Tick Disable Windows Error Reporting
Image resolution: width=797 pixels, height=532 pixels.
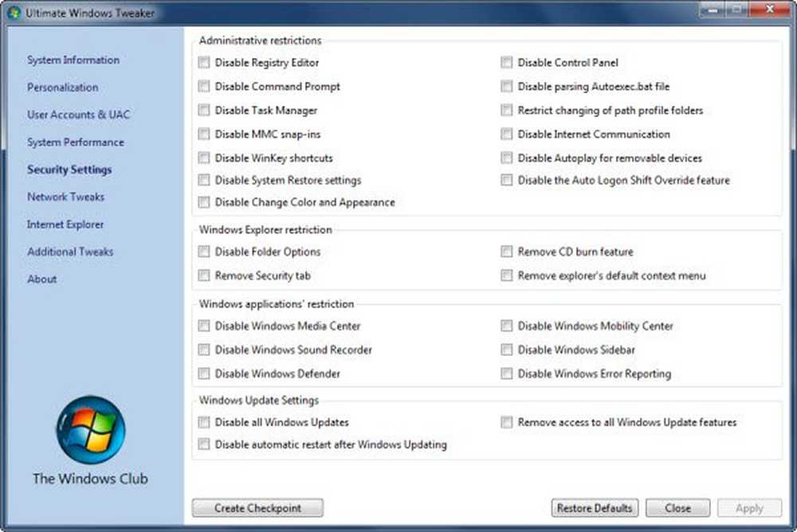pyautogui.click(x=507, y=374)
